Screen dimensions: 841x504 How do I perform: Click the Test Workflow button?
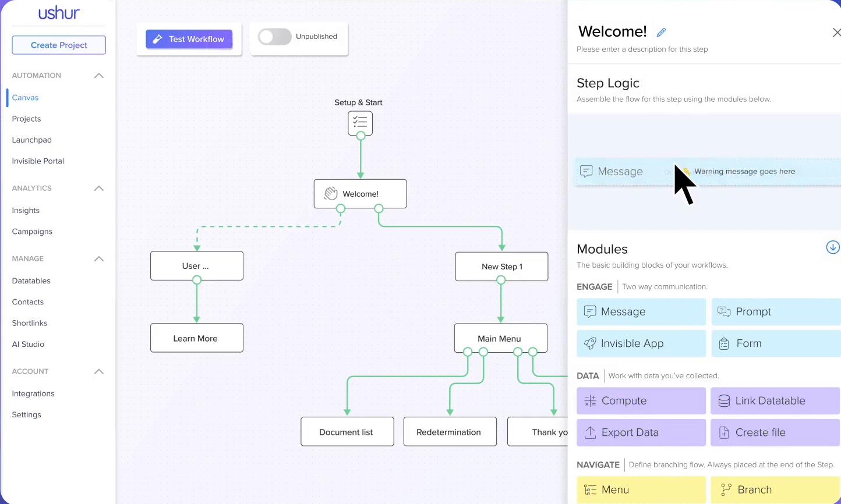pyautogui.click(x=189, y=39)
